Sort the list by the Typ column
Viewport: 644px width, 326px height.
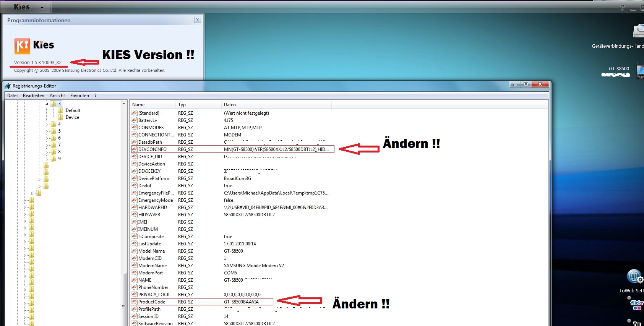point(198,105)
